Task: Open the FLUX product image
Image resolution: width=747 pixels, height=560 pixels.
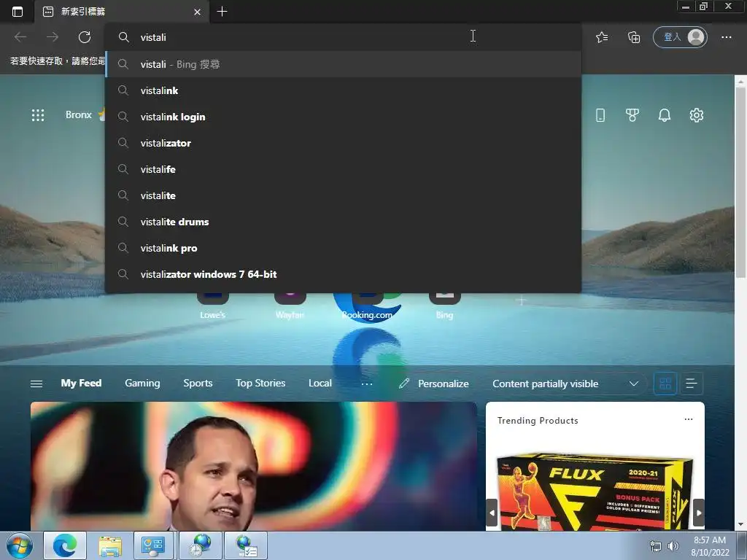Action: coord(595,491)
